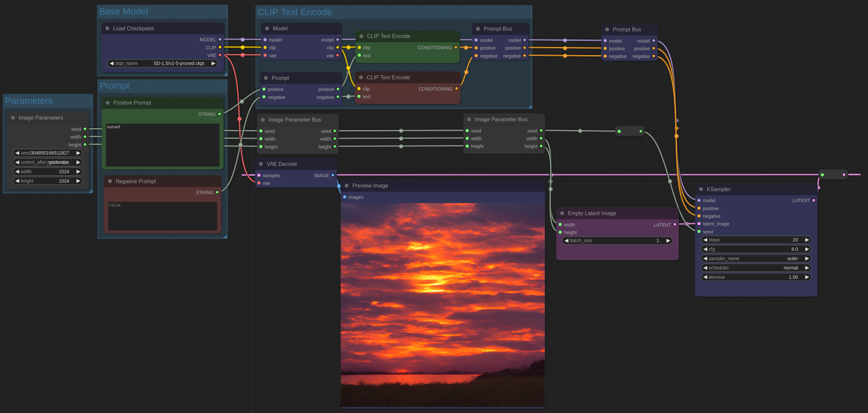This screenshot has height=413, width=868.
Task: Click the negative input socket on KSampler
Action: (699, 216)
